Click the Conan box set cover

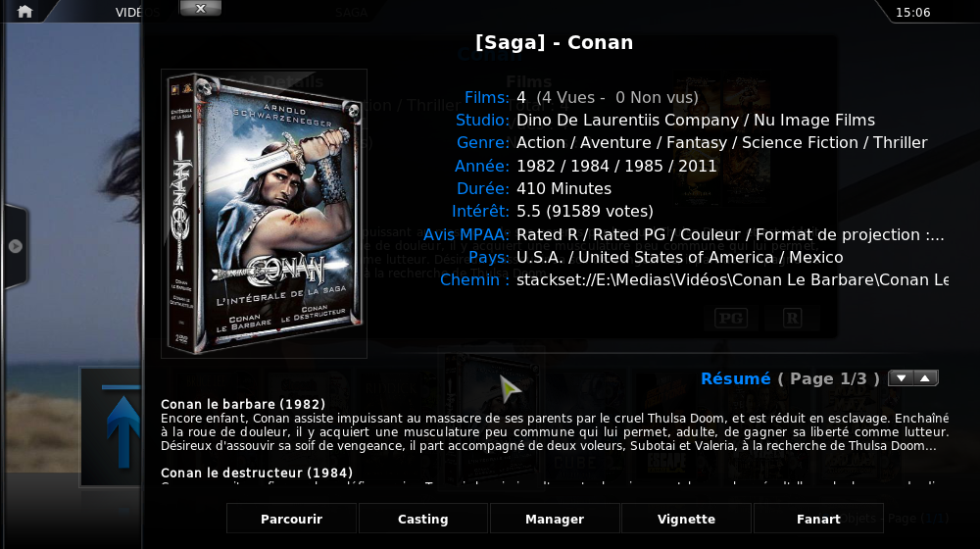point(264,214)
